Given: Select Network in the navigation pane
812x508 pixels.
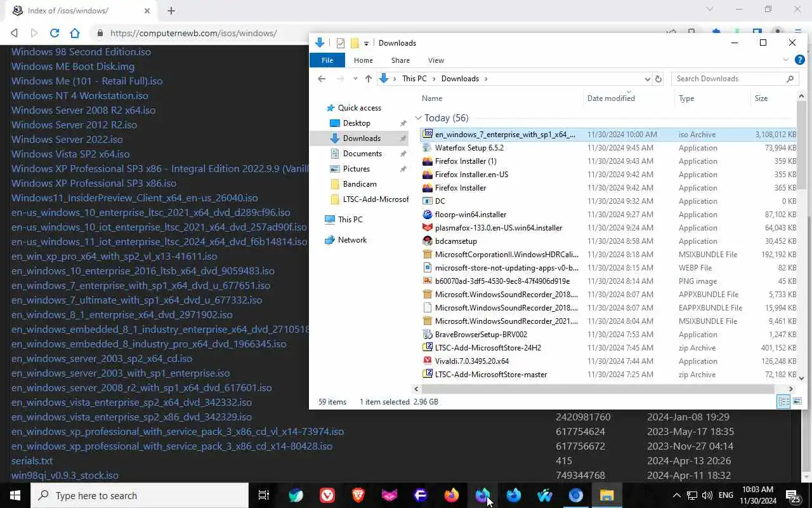Looking at the screenshot, I should pos(352,240).
